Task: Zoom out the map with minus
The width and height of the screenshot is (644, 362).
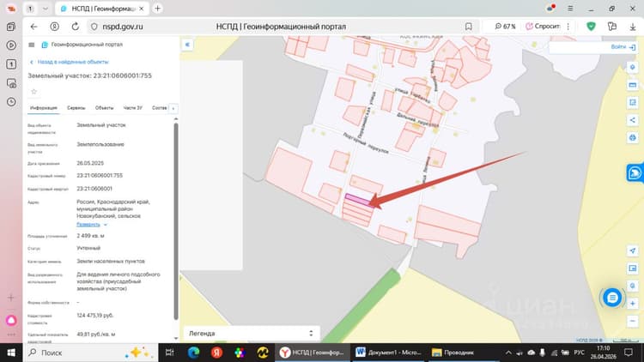Action: pos(633,321)
